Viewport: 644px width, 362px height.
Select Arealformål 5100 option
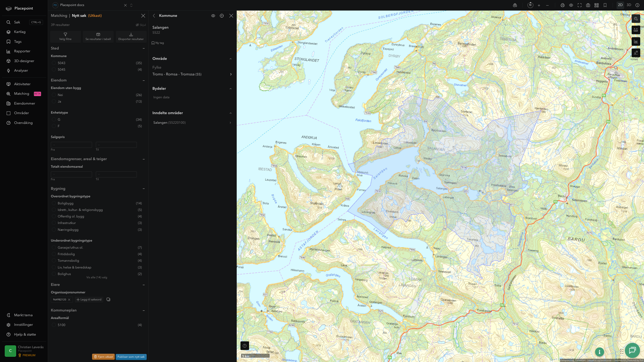click(54, 325)
